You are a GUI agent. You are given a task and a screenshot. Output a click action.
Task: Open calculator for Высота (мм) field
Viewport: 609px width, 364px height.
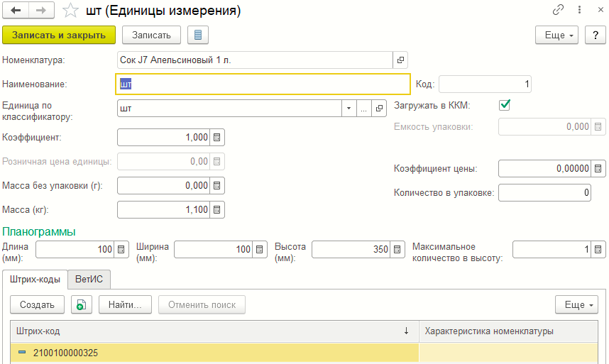[x=397, y=250]
